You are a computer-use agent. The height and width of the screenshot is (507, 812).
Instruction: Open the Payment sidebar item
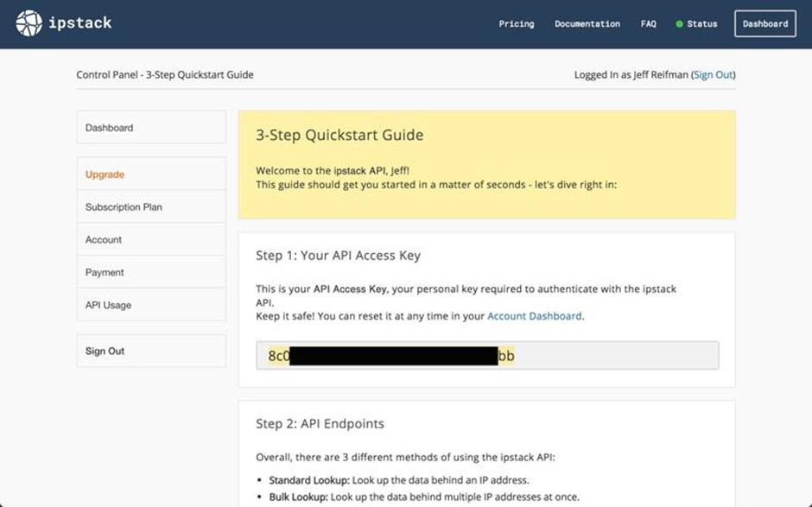click(x=151, y=272)
